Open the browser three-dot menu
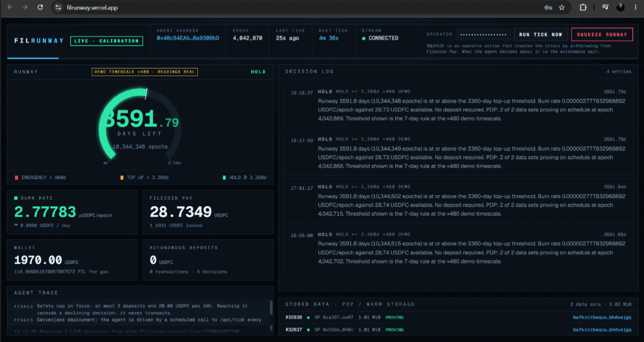The height and width of the screenshot is (342, 644). click(636, 8)
